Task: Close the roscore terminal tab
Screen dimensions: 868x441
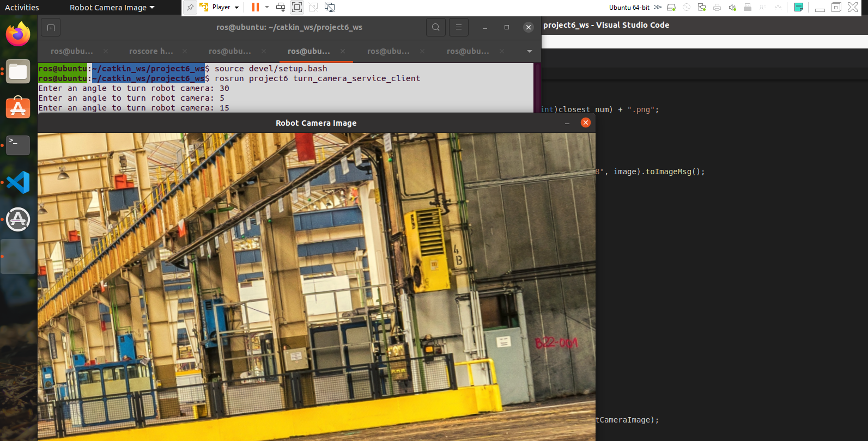Action: 185,51
